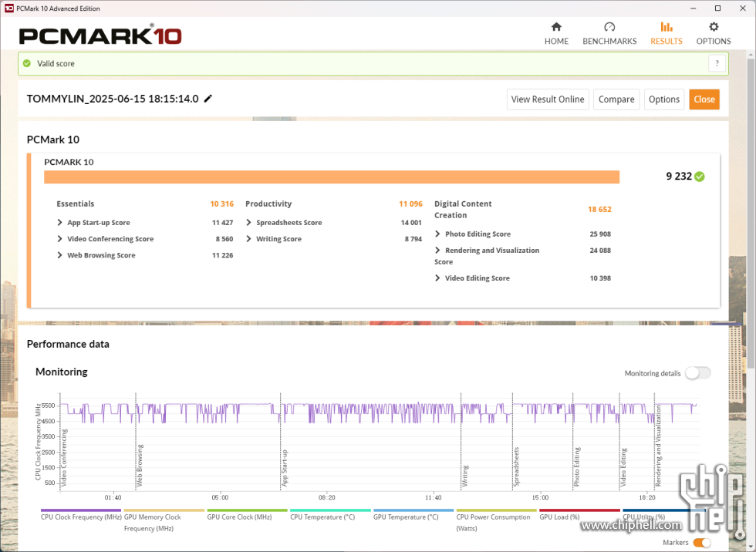The image size is (756, 552).
Task: Expand Video Conferencing Score details
Action: [x=60, y=239]
